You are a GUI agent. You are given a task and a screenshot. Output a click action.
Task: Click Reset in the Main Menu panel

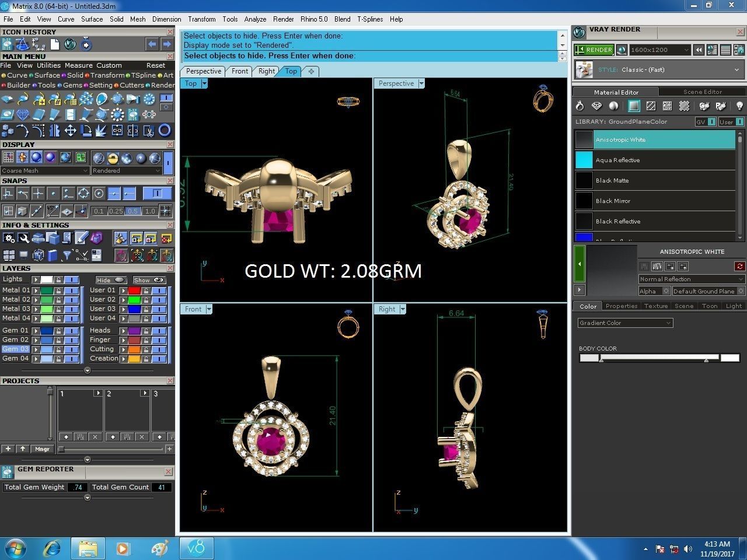pos(156,65)
